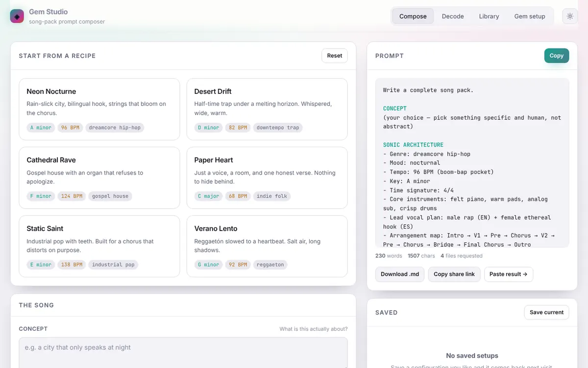Image resolution: width=588 pixels, height=368 pixels.
Task: Click the '230 words' counter
Action: (x=389, y=256)
